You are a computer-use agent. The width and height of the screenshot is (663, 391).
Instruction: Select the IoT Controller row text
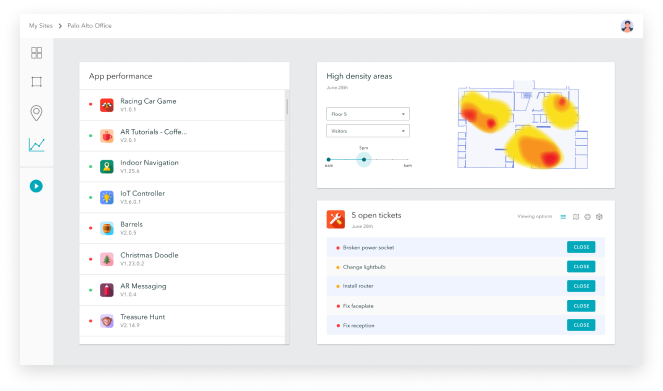coord(142,194)
